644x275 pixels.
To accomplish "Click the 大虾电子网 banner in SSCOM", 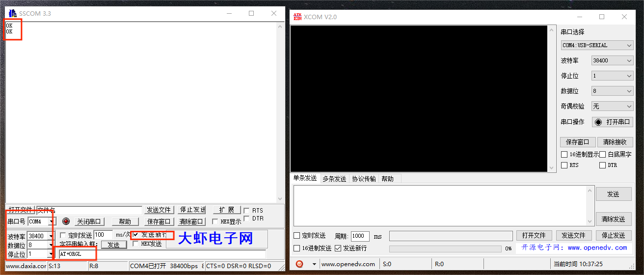I will coord(215,239).
